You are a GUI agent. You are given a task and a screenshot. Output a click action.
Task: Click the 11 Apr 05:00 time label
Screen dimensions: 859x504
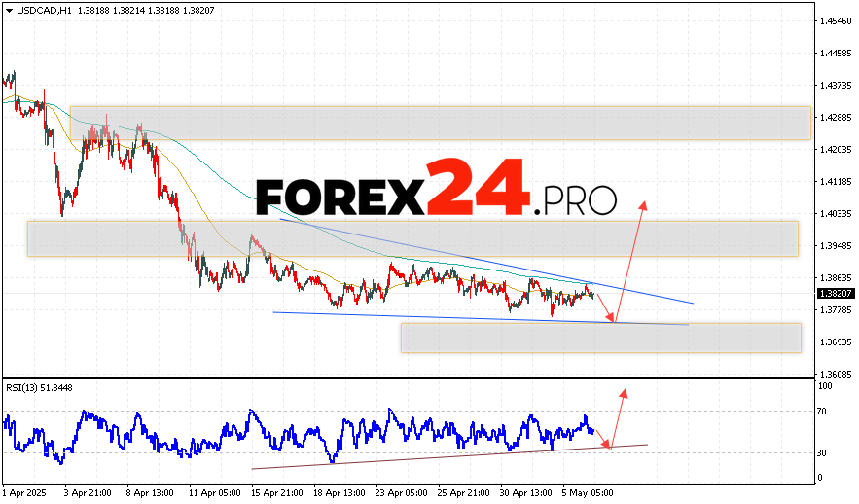click(214, 493)
